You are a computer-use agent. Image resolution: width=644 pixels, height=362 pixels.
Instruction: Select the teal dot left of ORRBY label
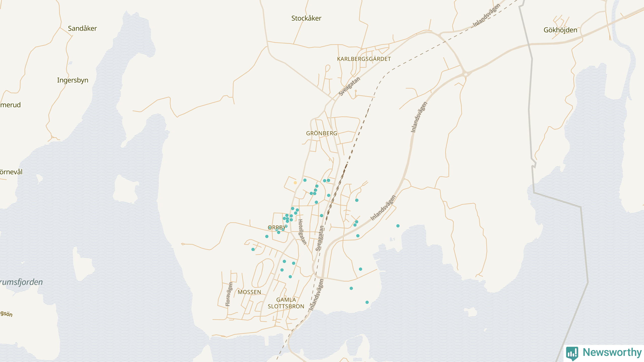point(267,236)
